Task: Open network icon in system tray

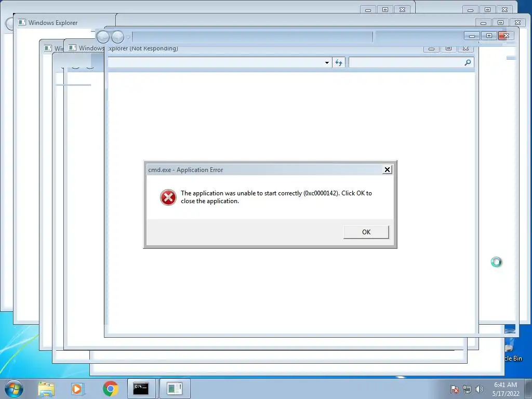Action: pos(467,389)
